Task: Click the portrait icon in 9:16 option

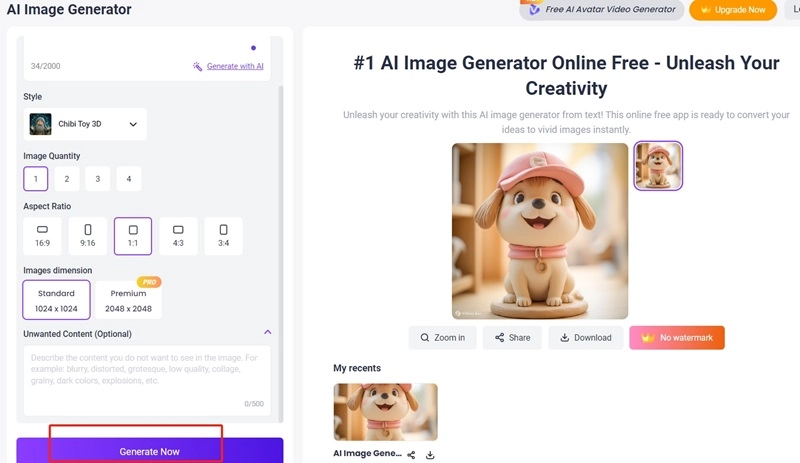Action: tap(88, 230)
